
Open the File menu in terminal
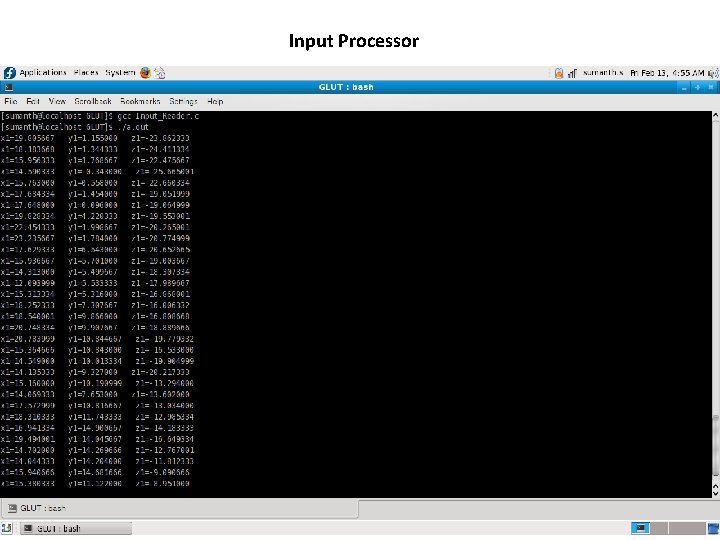point(11,101)
